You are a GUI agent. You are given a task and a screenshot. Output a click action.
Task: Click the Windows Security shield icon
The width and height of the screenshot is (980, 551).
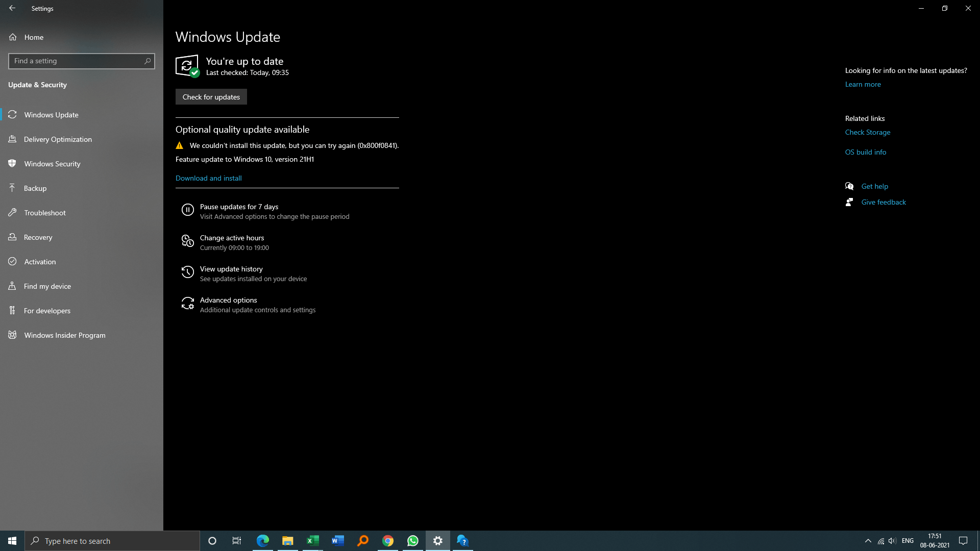tap(12, 164)
